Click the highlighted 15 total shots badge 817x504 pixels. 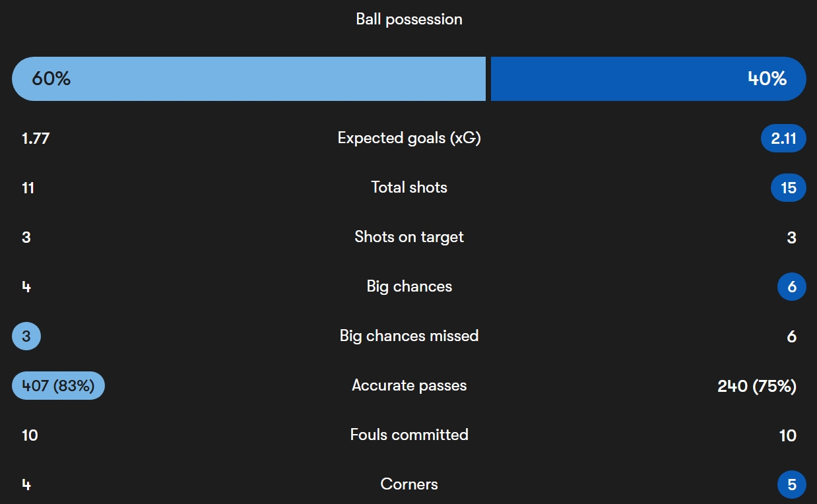point(789,188)
